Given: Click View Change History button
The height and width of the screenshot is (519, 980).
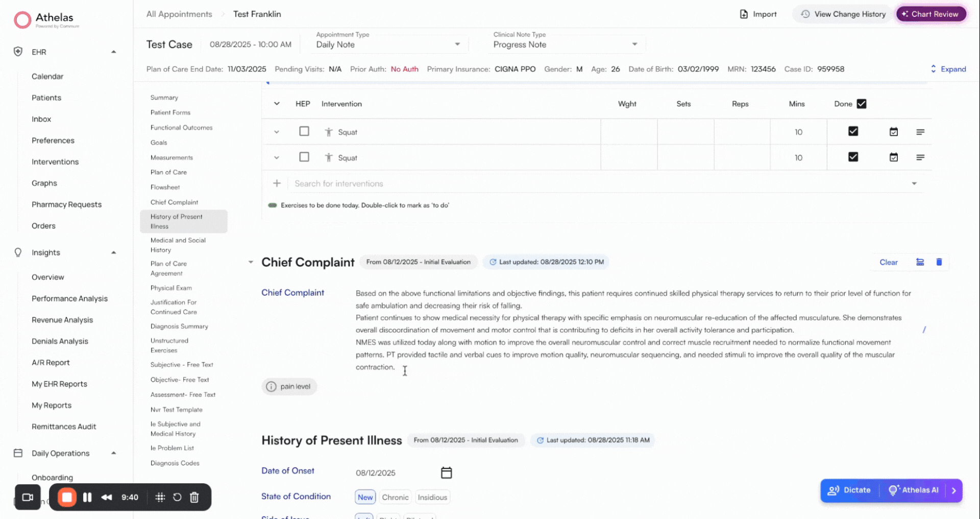Looking at the screenshot, I should (x=843, y=14).
